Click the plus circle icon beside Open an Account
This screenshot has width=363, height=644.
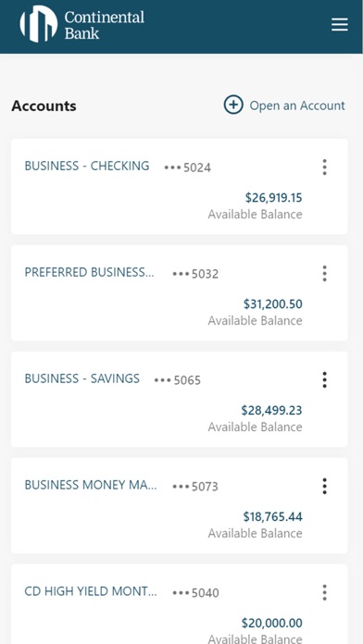click(233, 105)
